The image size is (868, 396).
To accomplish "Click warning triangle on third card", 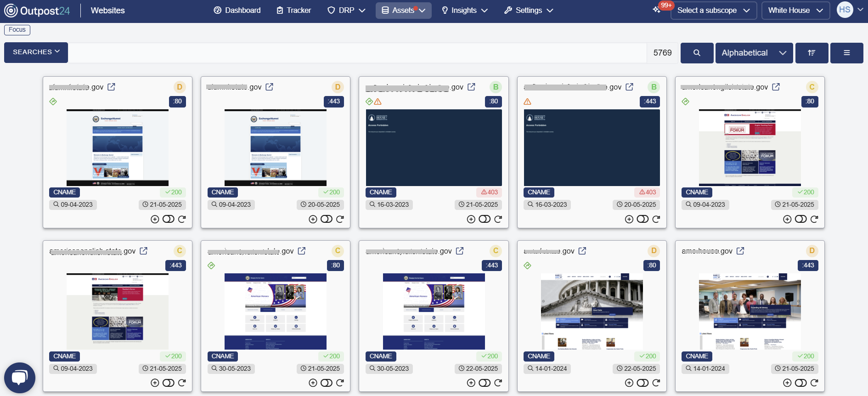I will tap(378, 102).
